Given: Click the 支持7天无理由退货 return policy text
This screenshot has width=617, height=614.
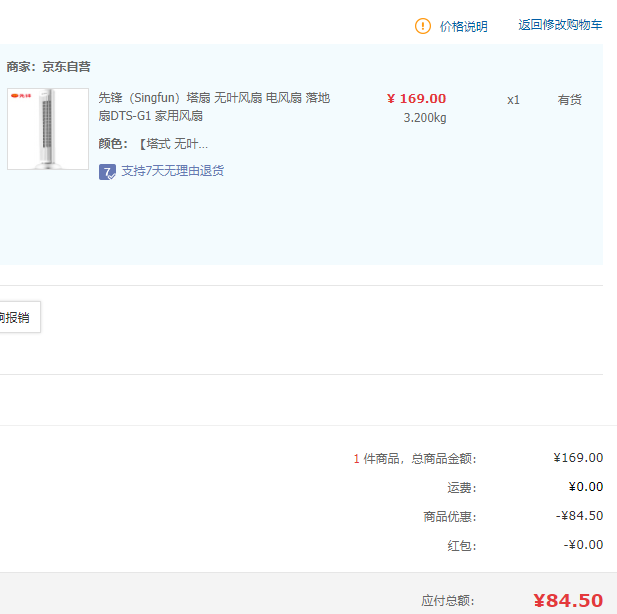Looking at the screenshot, I should (172, 171).
